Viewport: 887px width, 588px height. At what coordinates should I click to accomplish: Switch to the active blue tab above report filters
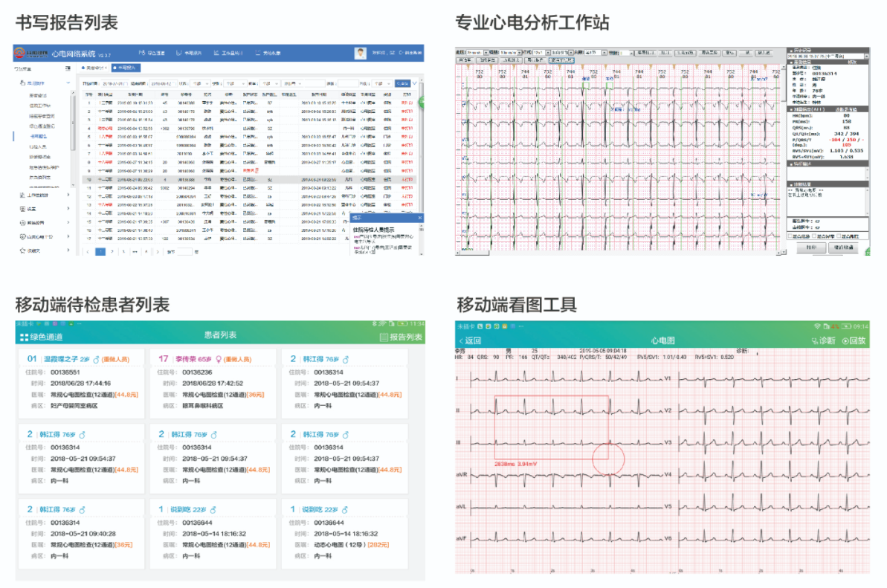click(x=126, y=68)
